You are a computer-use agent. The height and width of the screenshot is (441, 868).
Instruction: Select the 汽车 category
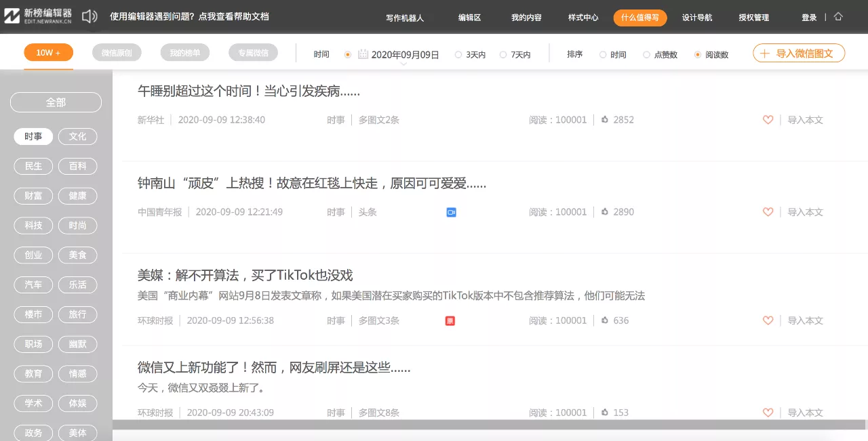[33, 285]
